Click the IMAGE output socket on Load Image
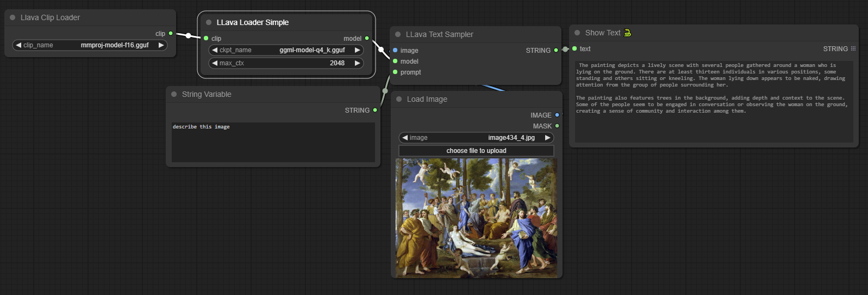Image resolution: width=868 pixels, height=295 pixels. 557,115
